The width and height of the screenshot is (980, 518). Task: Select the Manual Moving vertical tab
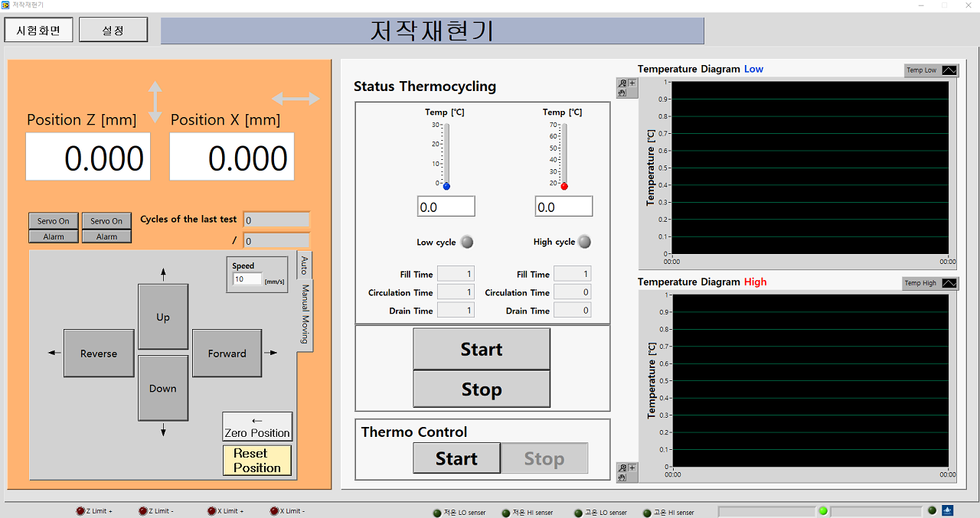click(x=305, y=317)
